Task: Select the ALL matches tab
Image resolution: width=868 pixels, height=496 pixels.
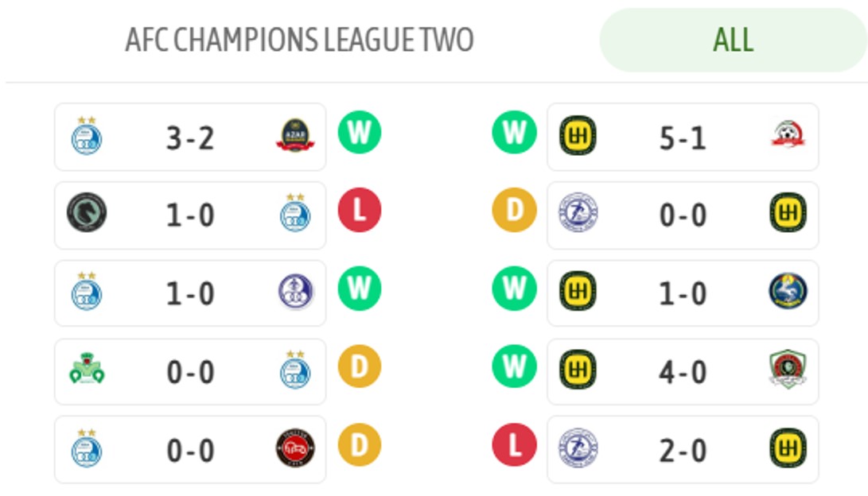Action: point(732,40)
